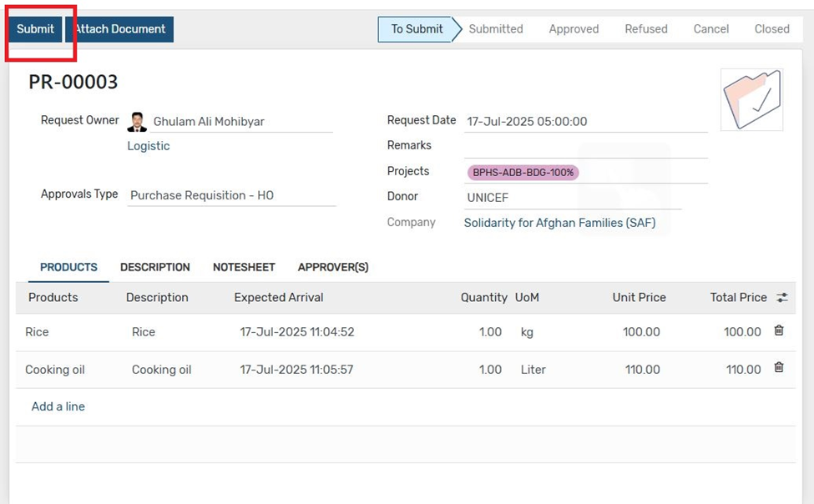The image size is (814, 504).
Task: Select the Approved status stage
Action: coord(574,29)
